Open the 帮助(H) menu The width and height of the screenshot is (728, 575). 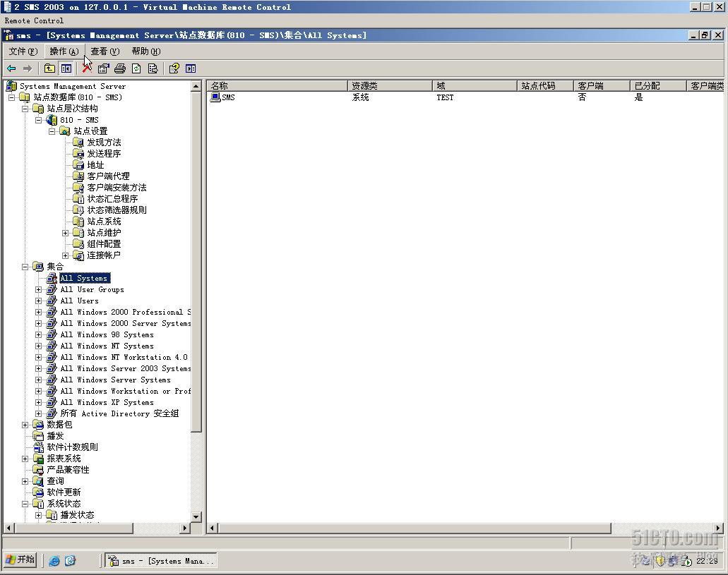(145, 51)
